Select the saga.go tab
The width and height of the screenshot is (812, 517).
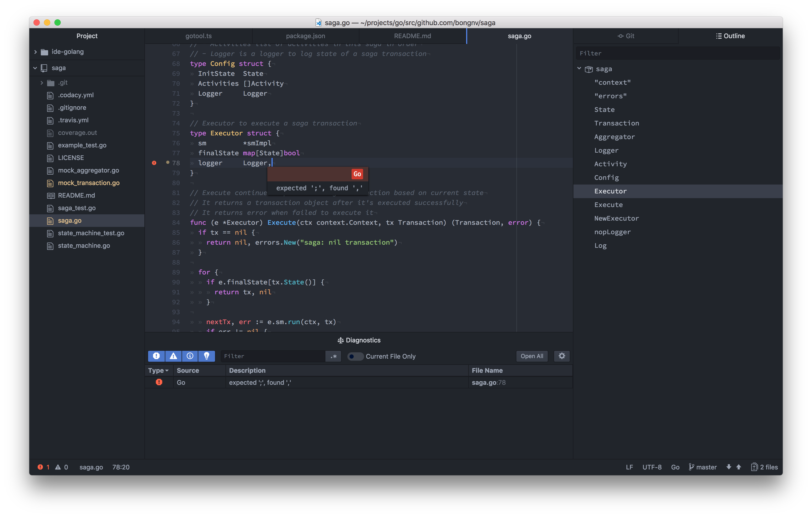pyautogui.click(x=518, y=36)
